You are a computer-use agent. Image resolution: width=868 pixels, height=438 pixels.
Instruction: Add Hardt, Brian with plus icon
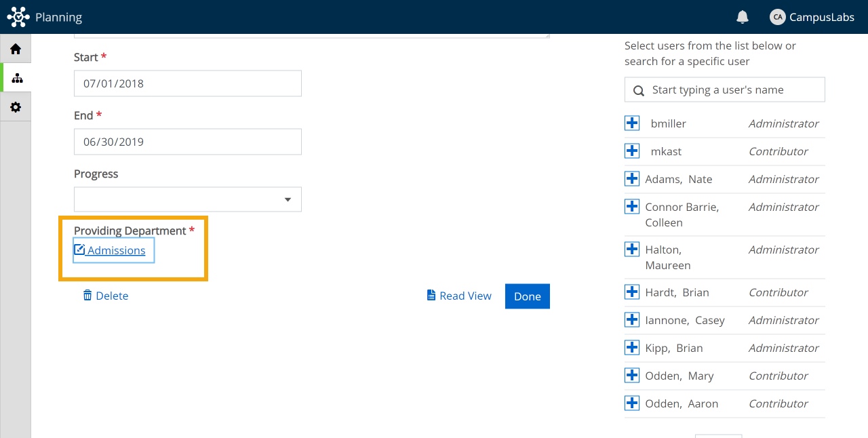click(x=632, y=292)
